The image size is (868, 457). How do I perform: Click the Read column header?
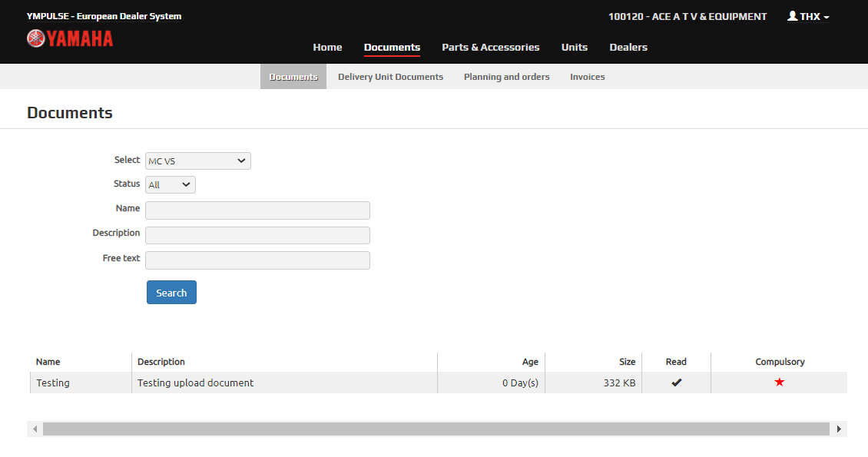(x=676, y=362)
